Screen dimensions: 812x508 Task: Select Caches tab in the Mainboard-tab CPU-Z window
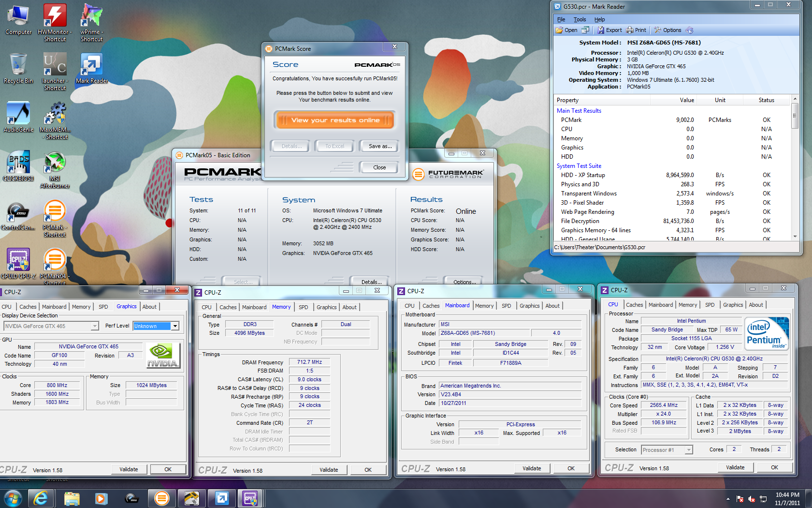point(431,306)
